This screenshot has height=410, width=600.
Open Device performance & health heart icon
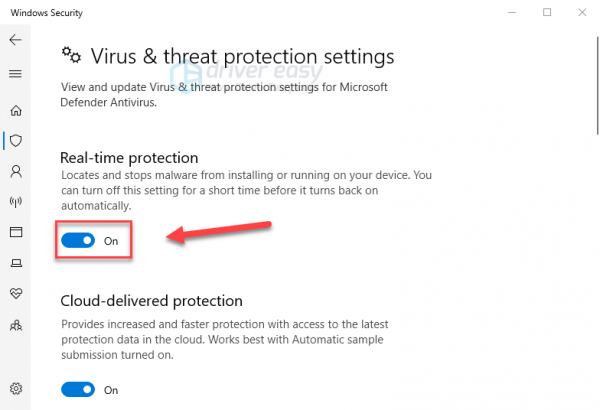pyautogui.click(x=16, y=294)
